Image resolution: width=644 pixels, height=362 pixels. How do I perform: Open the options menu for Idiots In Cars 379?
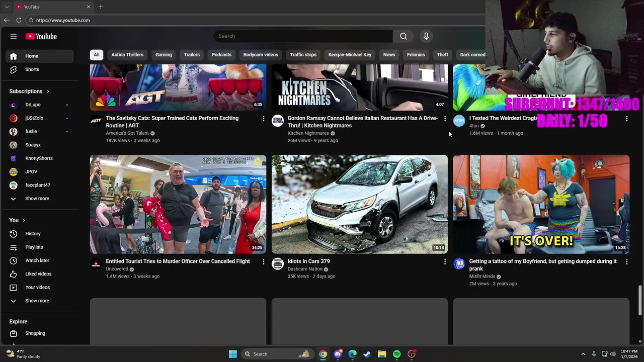[x=445, y=262]
